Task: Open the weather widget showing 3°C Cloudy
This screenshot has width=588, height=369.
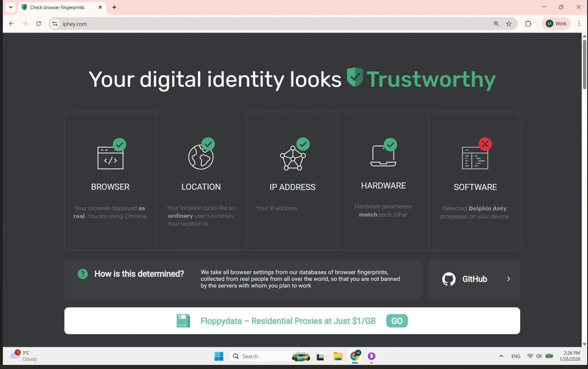Action: [x=24, y=356]
